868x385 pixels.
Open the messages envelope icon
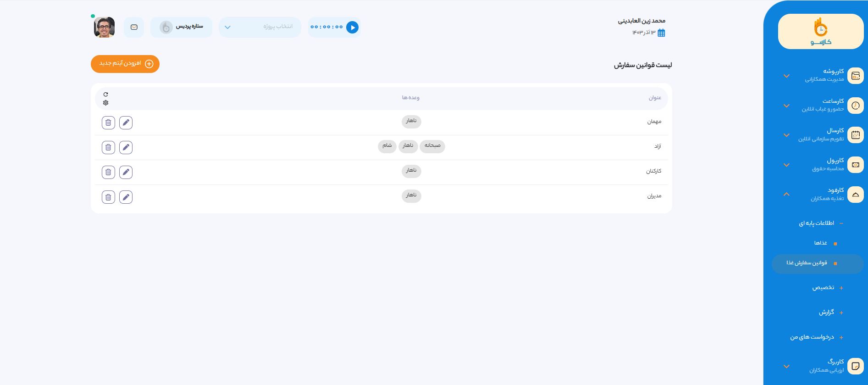click(x=134, y=28)
